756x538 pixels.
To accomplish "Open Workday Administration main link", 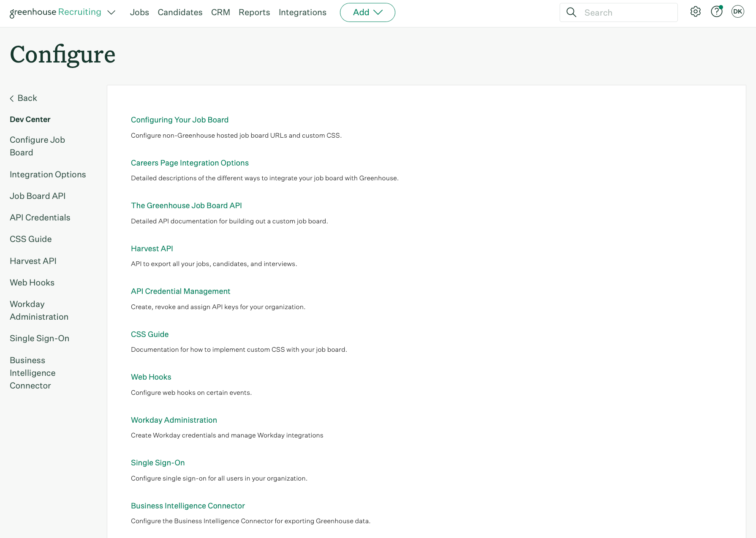I will coord(174,420).
